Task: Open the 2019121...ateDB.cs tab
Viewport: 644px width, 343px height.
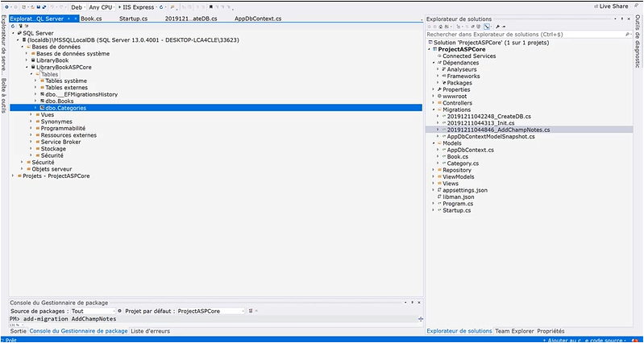Action: [191, 19]
